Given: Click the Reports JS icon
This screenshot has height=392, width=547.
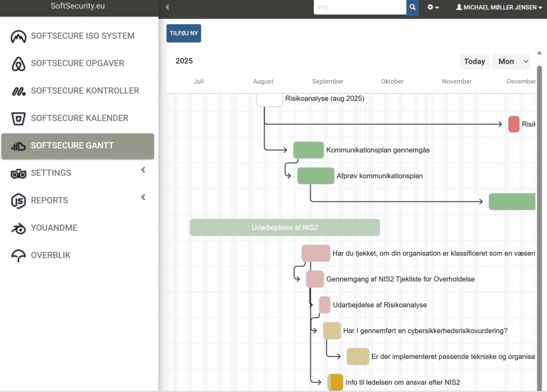Looking at the screenshot, I should click(x=19, y=201).
